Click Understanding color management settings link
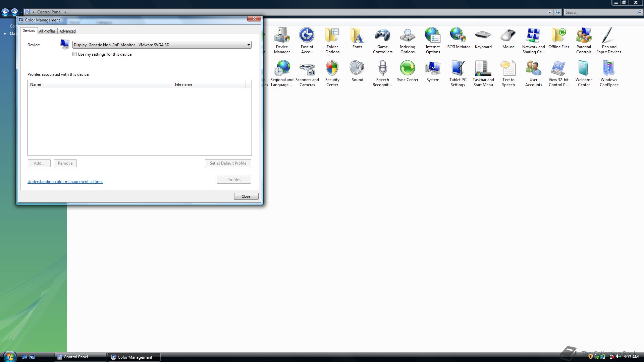 [65, 182]
